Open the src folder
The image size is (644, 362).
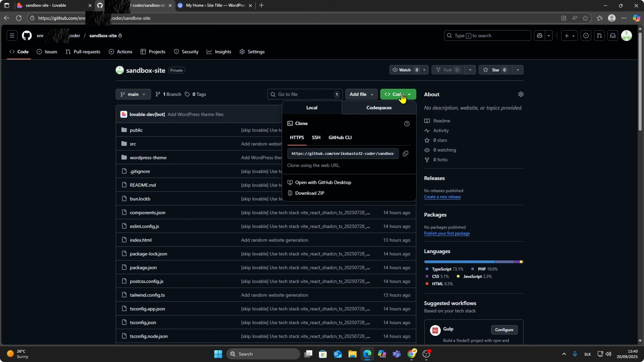133,144
